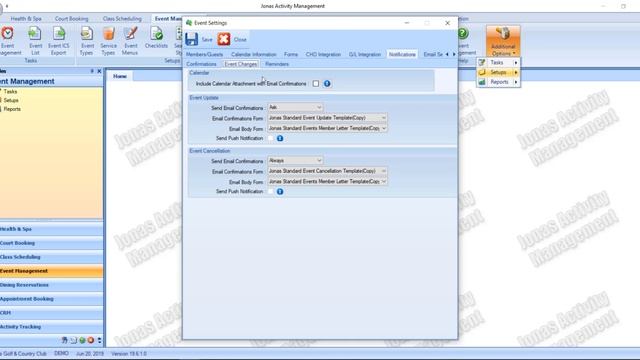Switch to the Members/Guests tab
The width and height of the screenshot is (640, 360).
(x=204, y=54)
